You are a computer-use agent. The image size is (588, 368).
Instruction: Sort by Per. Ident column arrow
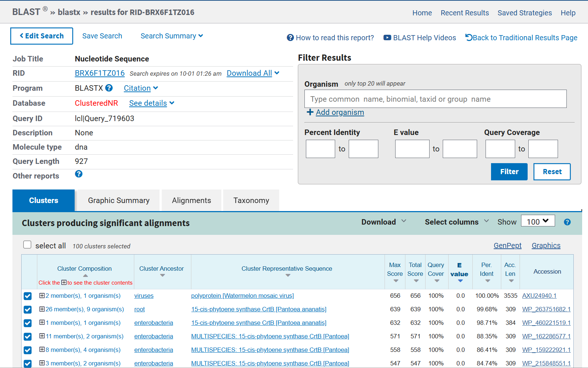click(488, 281)
